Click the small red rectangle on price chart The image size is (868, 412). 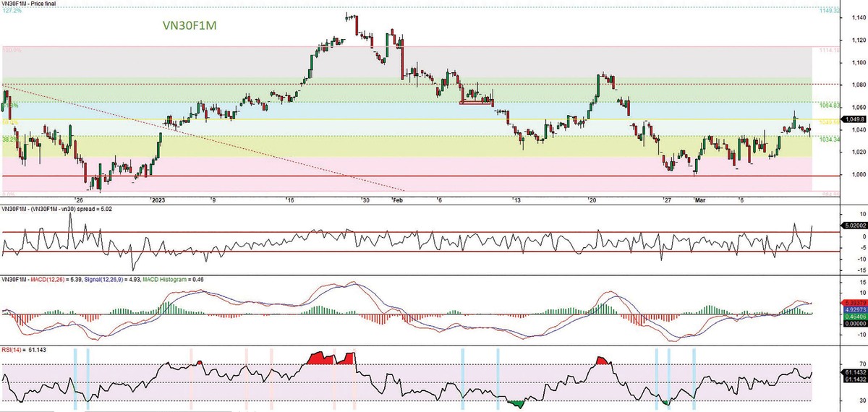(477, 103)
